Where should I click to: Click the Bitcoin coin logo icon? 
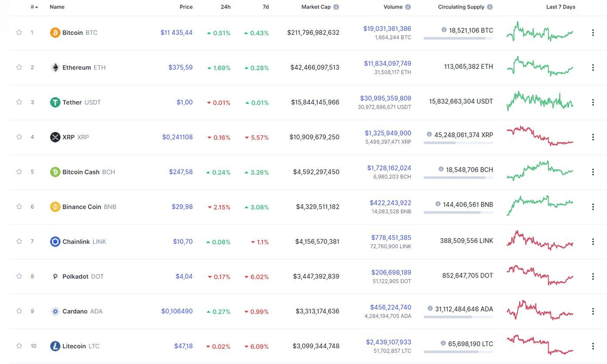55,33
